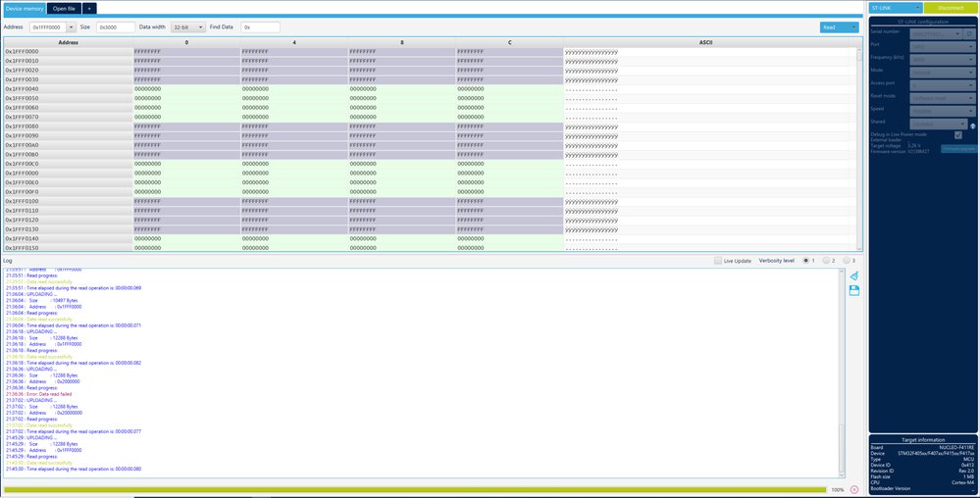Open the Shared Disabled dropdown
The image size is (980, 498).
click(x=939, y=124)
